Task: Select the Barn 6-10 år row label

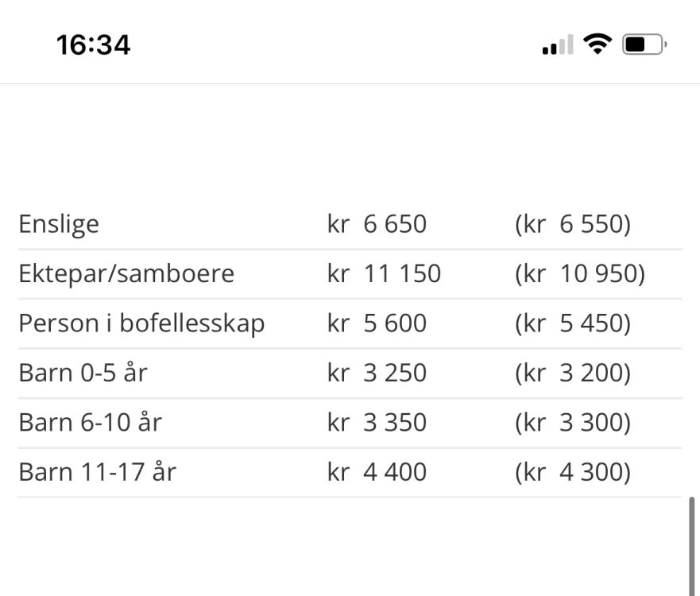Action: pos(90,422)
